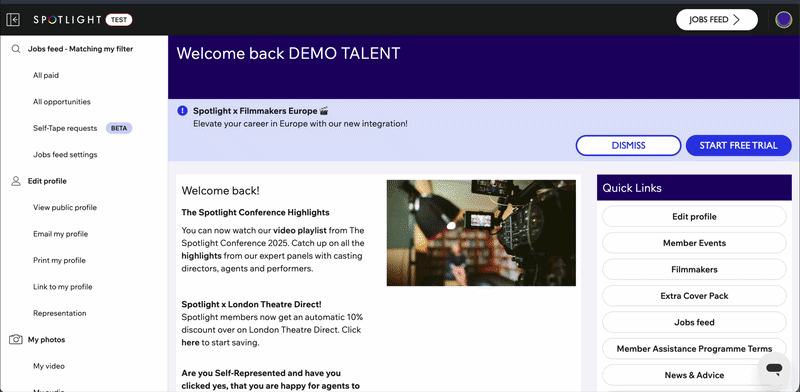Click the film camera photo thumbnail
The height and width of the screenshot is (392, 800).
point(481,233)
